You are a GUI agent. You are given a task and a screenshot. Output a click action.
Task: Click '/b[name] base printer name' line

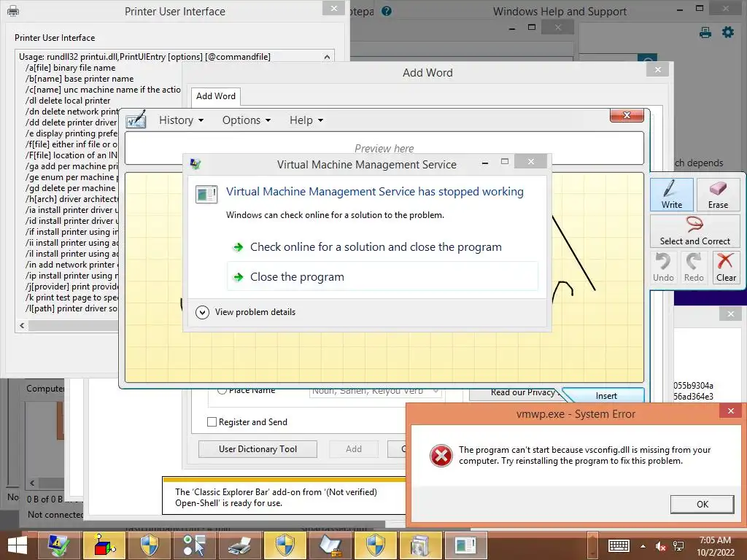(x=80, y=79)
